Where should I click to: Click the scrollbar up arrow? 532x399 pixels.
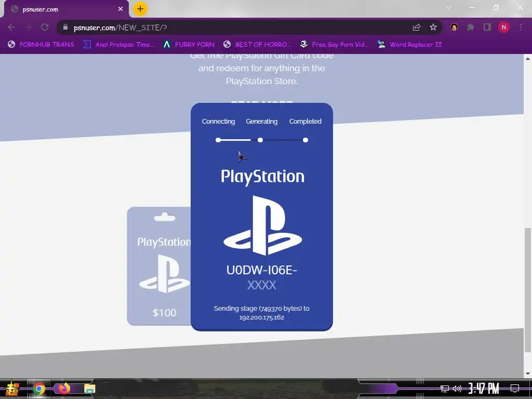tap(528, 58)
